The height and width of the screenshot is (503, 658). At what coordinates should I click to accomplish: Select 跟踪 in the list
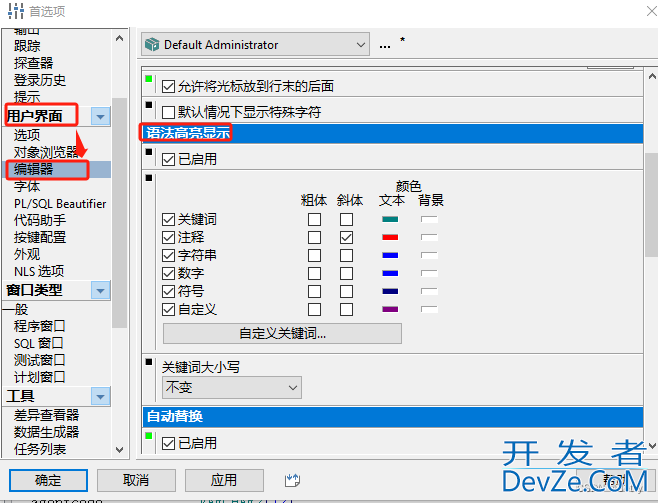[x=27, y=46]
